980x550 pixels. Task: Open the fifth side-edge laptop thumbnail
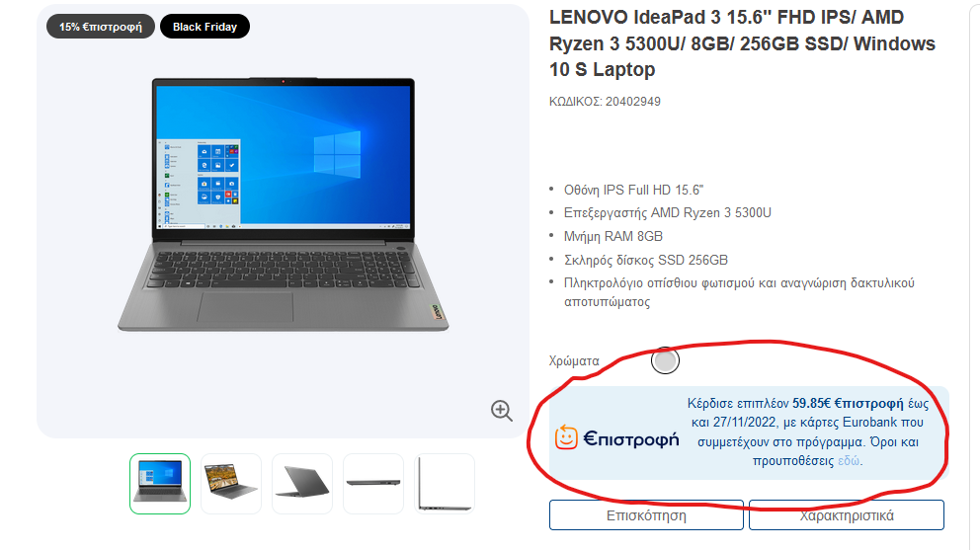click(x=445, y=484)
